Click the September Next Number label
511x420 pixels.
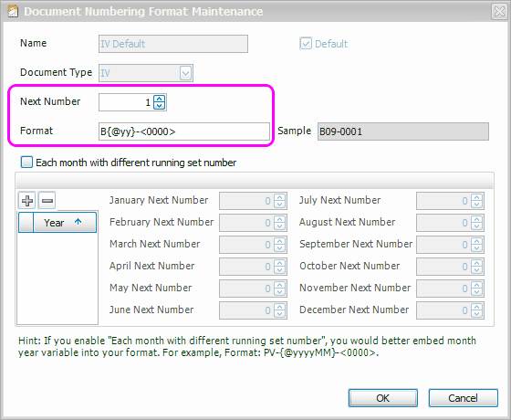pos(356,244)
